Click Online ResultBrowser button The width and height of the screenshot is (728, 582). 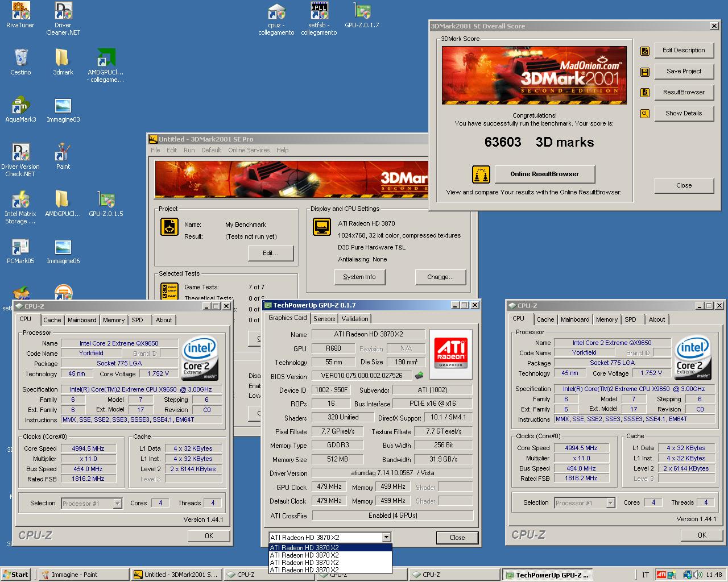544,174
